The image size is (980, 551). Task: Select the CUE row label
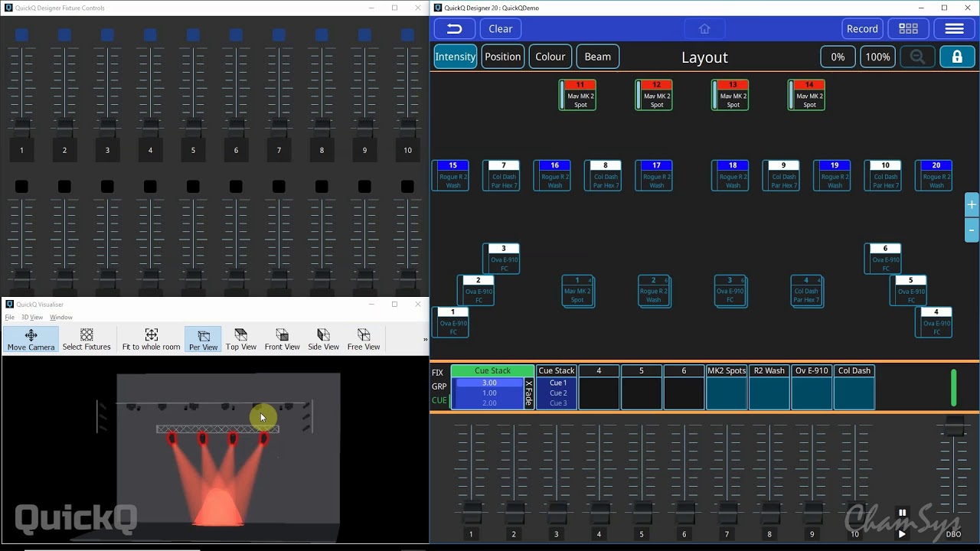pos(439,400)
